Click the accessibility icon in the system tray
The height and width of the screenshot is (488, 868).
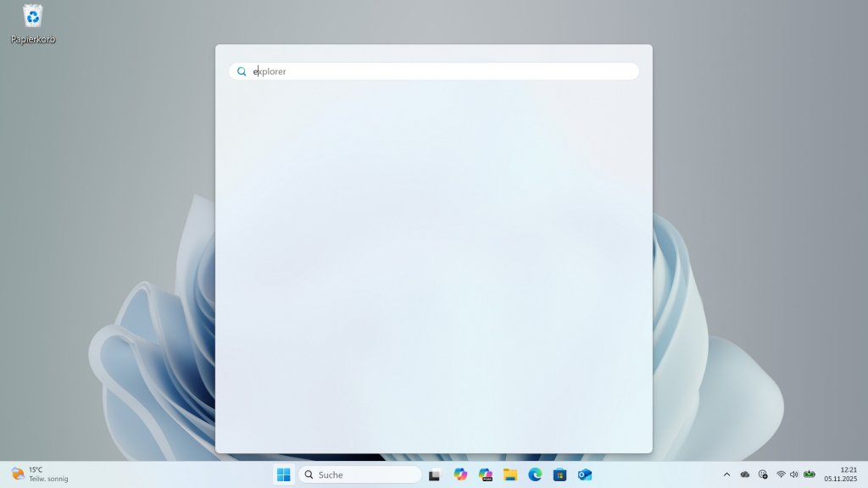point(762,474)
